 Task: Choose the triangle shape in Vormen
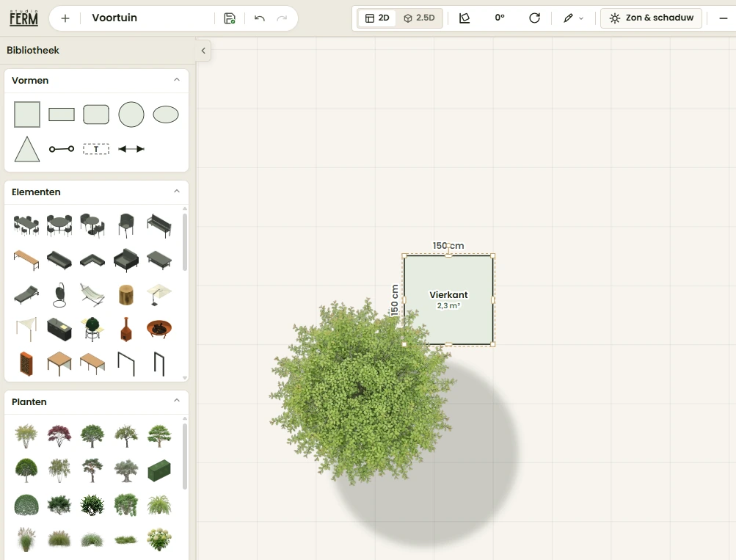(x=27, y=149)
